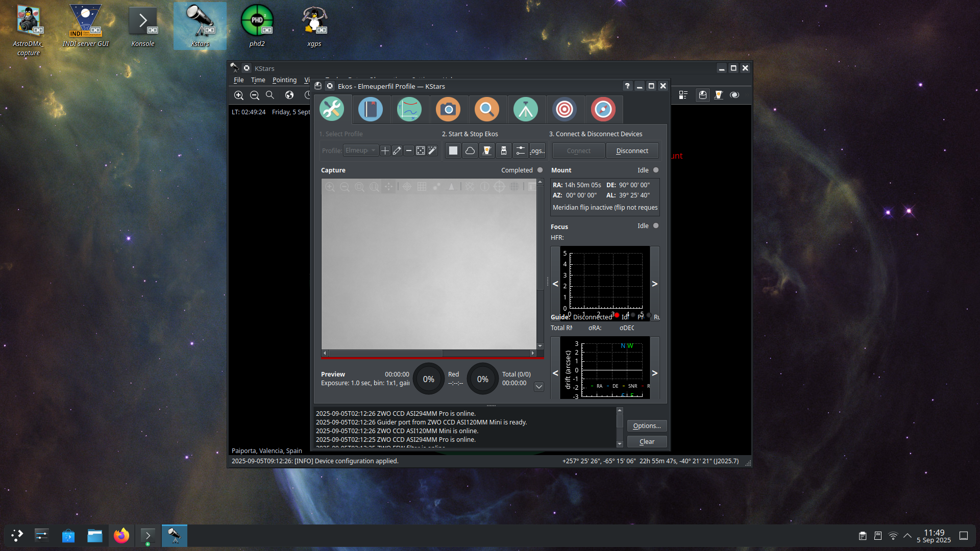Image resolution: width=980 pixels, height=551 pixels.
Task: Toggle INDI control panel icon in KStars toolbar
Action: [x=719, y=95]
